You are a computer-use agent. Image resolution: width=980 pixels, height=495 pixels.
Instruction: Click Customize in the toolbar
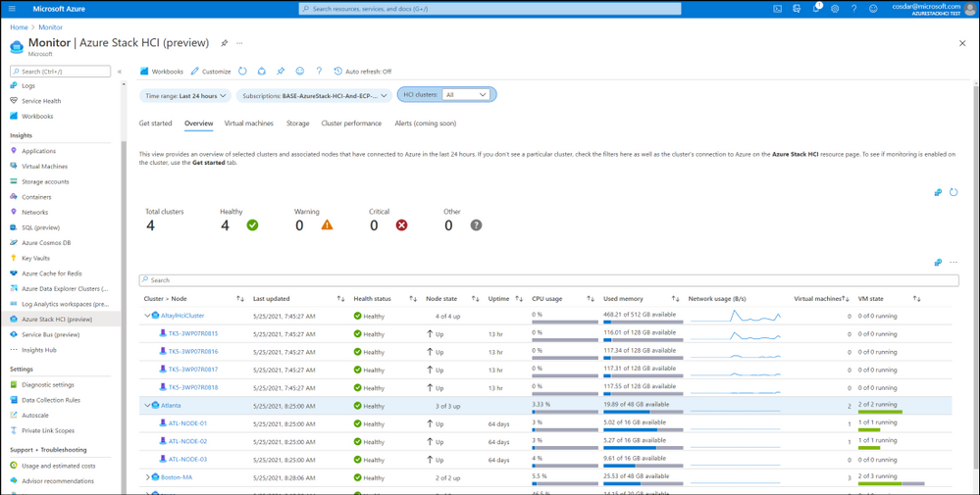[x=211, y=72]
